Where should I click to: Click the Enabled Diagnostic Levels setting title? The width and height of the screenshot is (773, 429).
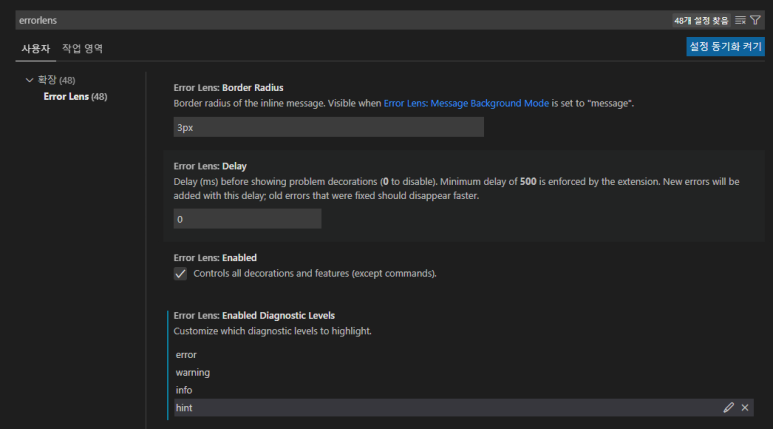pos(254,316)
